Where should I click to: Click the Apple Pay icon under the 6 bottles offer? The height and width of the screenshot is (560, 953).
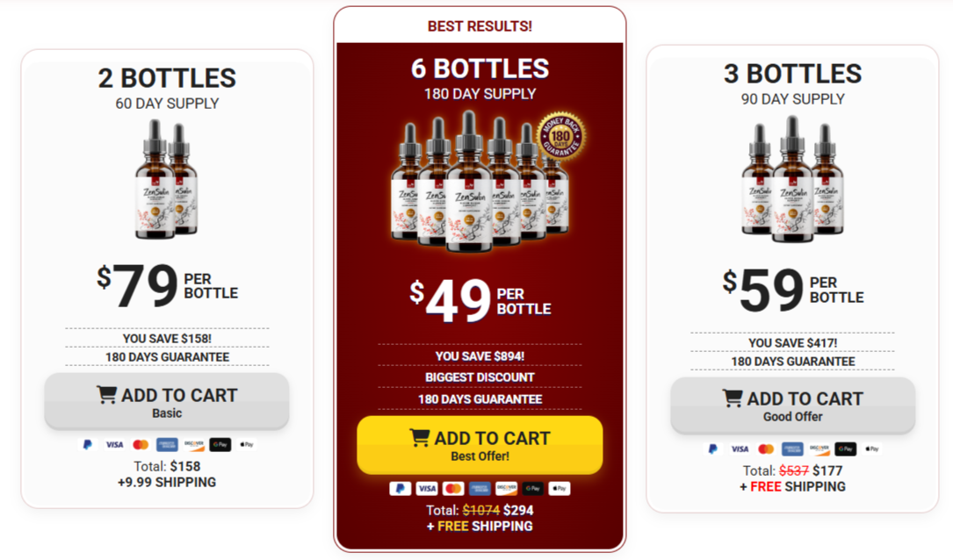pyautogui.click(x=560, y=488)
